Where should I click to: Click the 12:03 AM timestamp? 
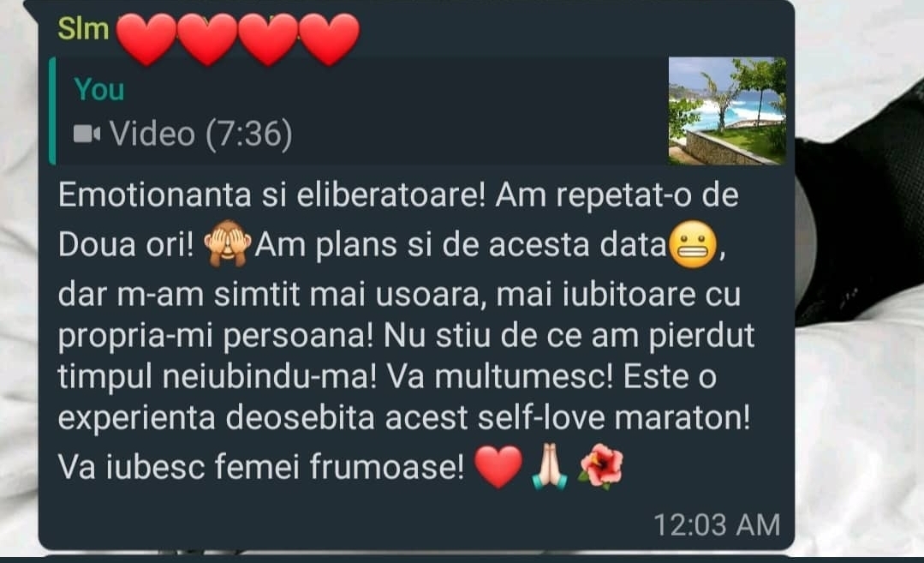[717, 524]
